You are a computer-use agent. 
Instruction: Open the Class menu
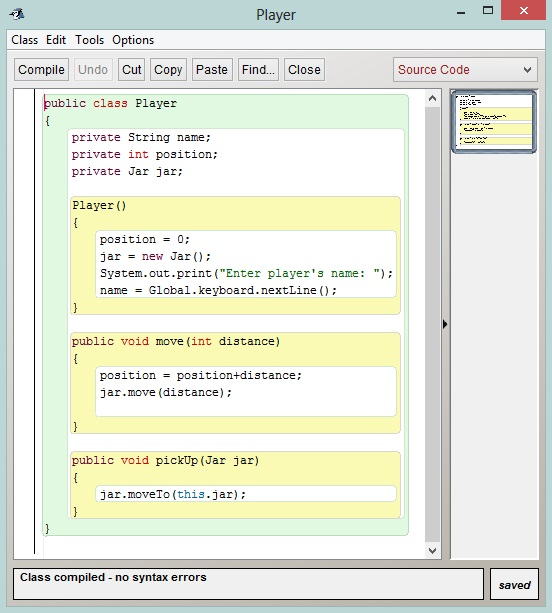pyautogui.click(x=25, y=40)
